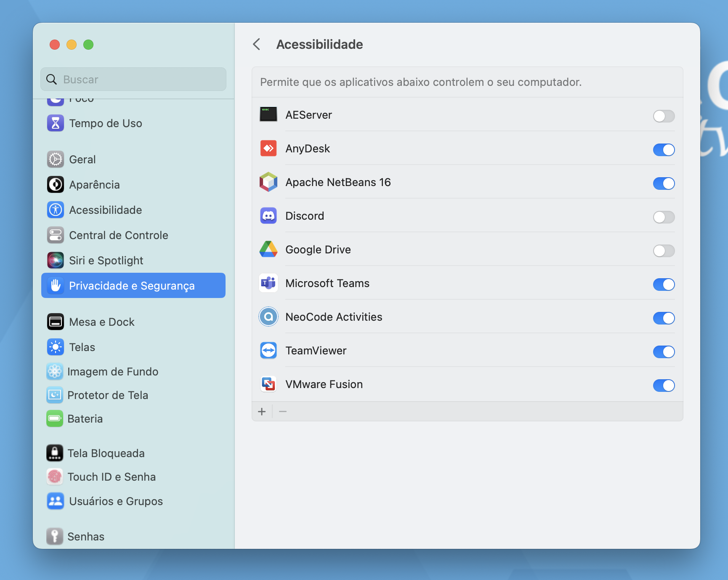Click the Siri e Spotlight icon

point(56,260)
